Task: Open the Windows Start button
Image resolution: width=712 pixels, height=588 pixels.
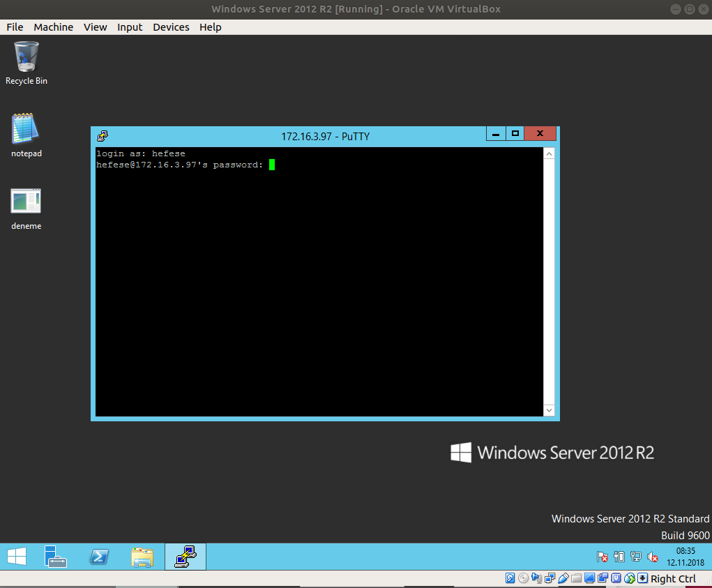Action: [x=17, y=556]
